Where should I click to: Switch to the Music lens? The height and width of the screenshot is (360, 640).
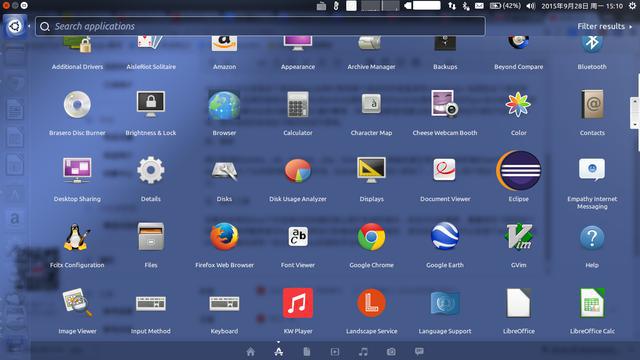(x=363, y=352)
